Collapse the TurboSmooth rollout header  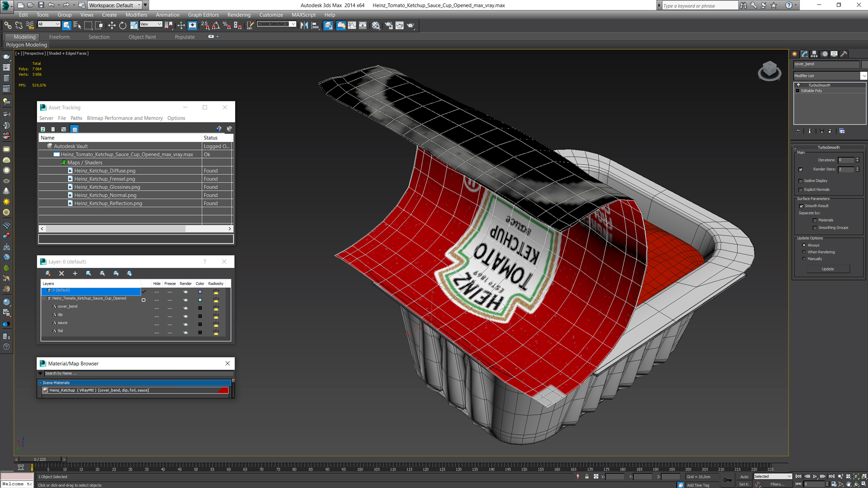pos(828,147)
